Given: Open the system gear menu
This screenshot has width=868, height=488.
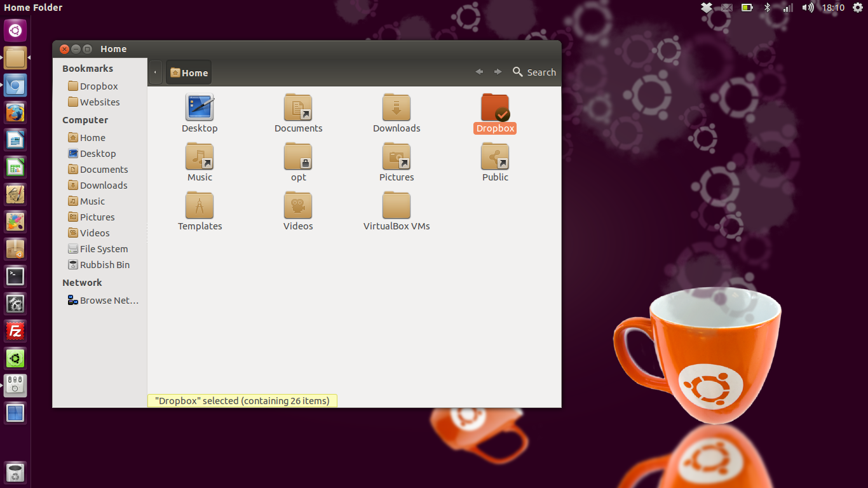Looking at the screenshot, I should click(x=857, y=8).
